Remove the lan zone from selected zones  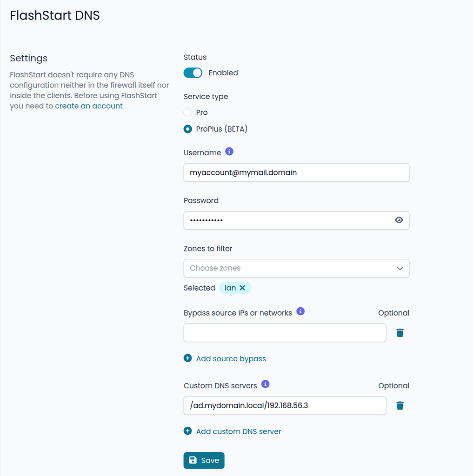click(243, 288)
